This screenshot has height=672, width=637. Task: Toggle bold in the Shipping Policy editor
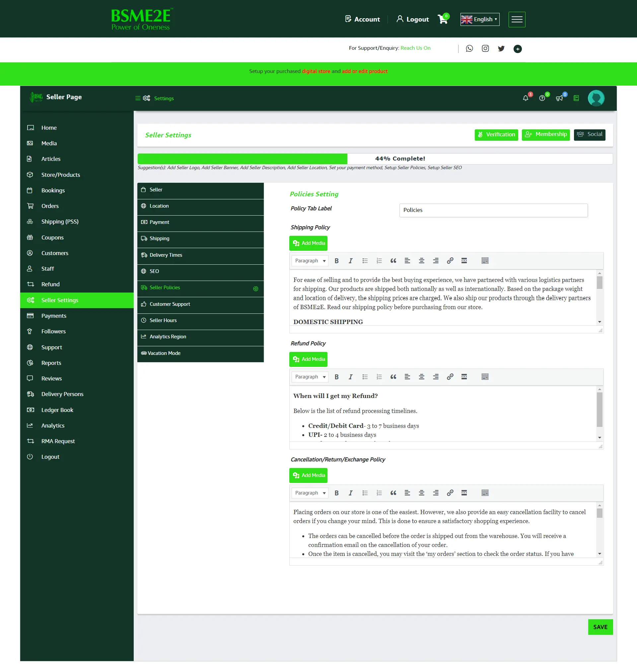336,261
